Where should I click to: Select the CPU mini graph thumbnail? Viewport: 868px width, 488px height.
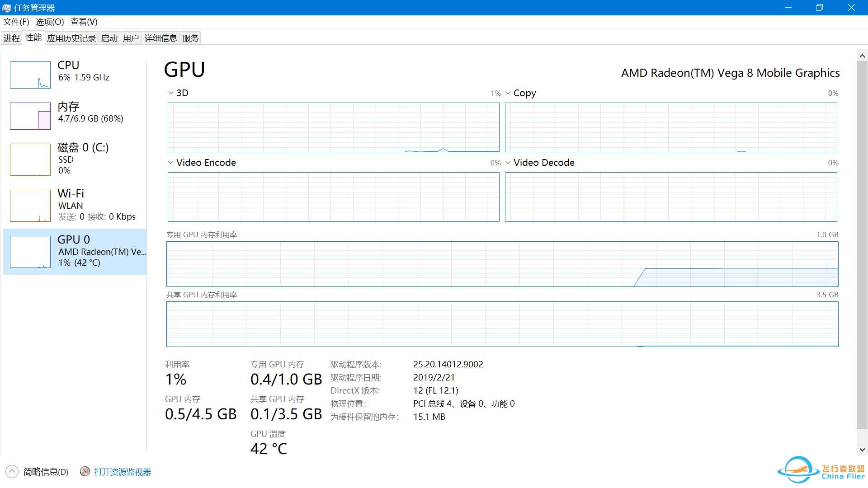pos(30,75)
